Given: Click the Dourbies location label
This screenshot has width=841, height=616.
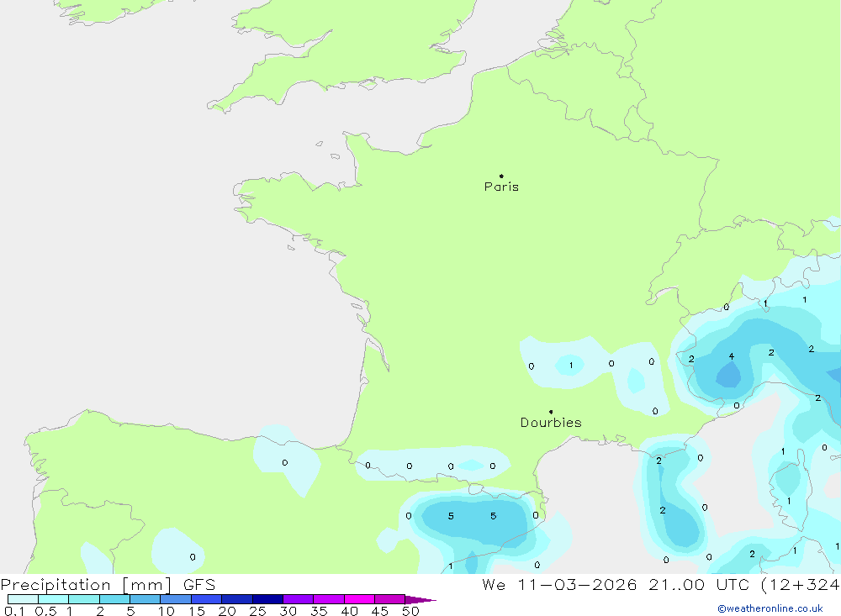Looking at the screenshot, I should (x=551, y=423).
